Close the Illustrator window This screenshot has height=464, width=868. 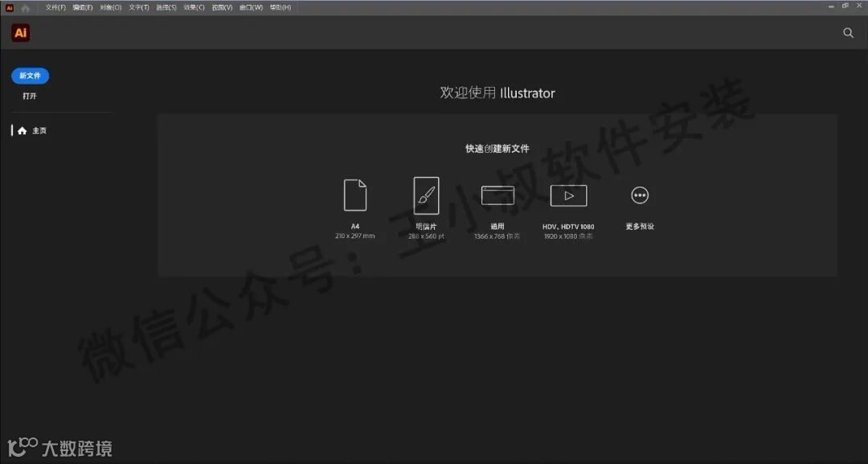(x=860, y=6)
